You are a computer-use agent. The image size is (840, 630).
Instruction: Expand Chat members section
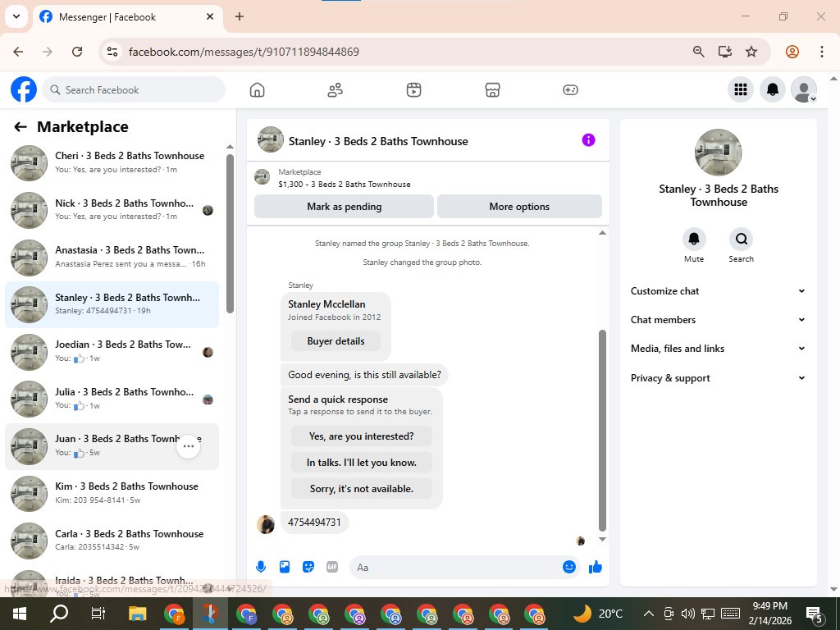(x=718, y=320)
